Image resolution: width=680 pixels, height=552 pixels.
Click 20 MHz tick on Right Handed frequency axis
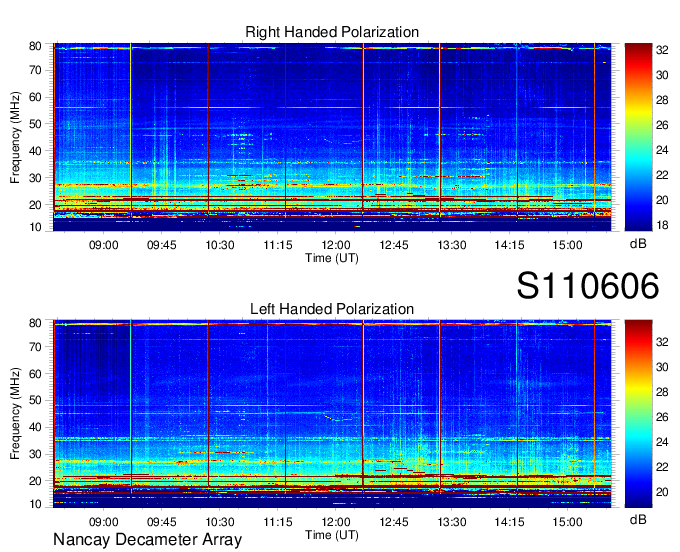36,205
